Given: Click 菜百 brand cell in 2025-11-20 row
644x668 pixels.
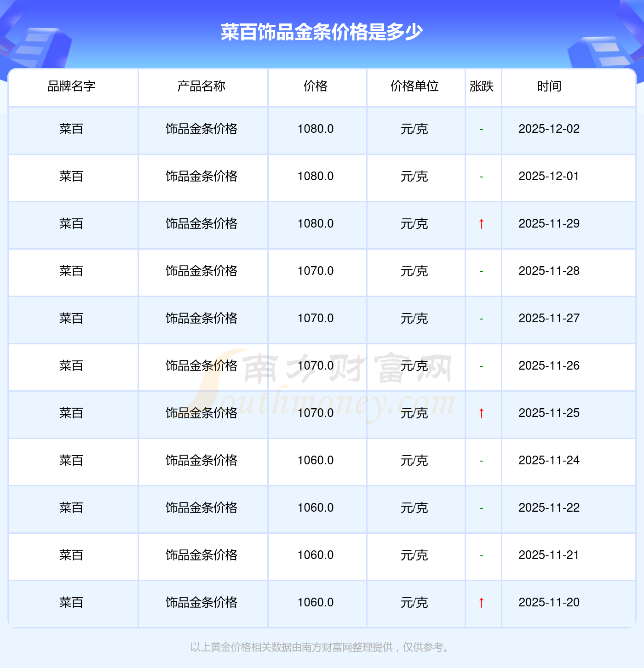Looking at the screenshot, I should 71,603.
